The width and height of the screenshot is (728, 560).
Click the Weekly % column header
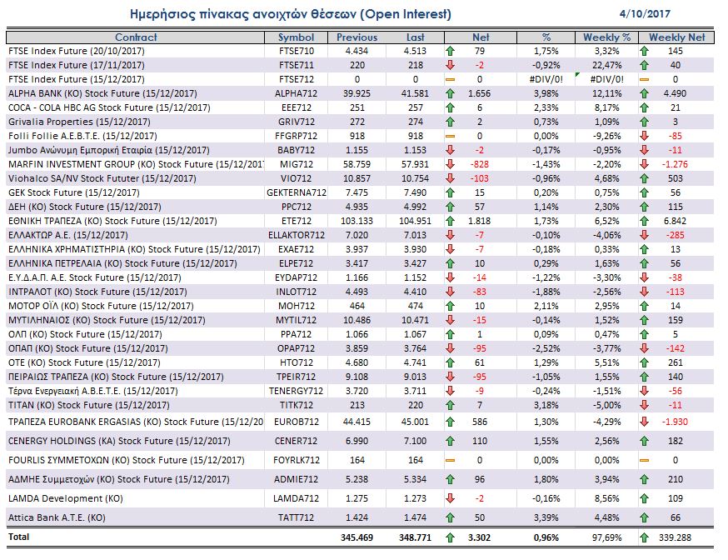coord(607,37)
